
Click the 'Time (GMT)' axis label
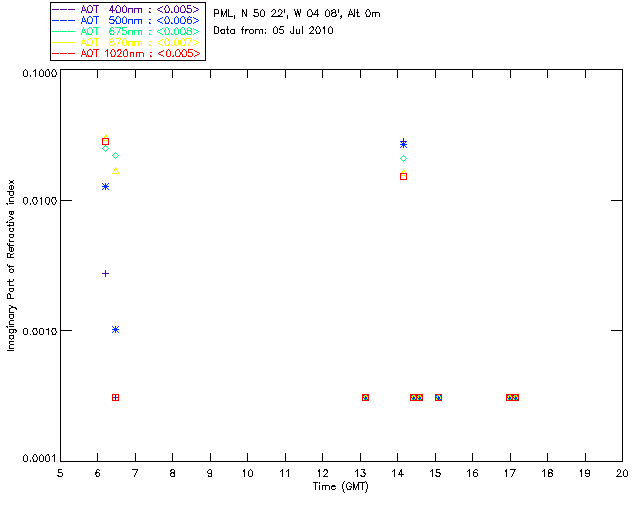click(x=340, y=487)
